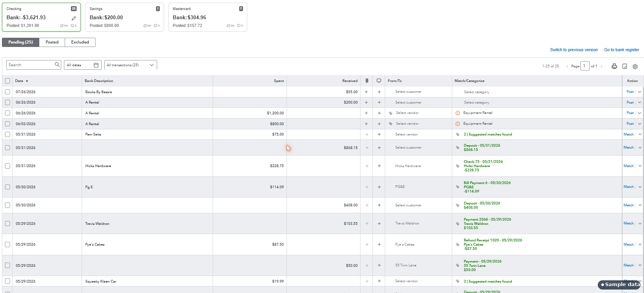The image size is (644, 293).
Task: Click the comment column header icon
Action: pyautogui.click(x=379, y=81)
